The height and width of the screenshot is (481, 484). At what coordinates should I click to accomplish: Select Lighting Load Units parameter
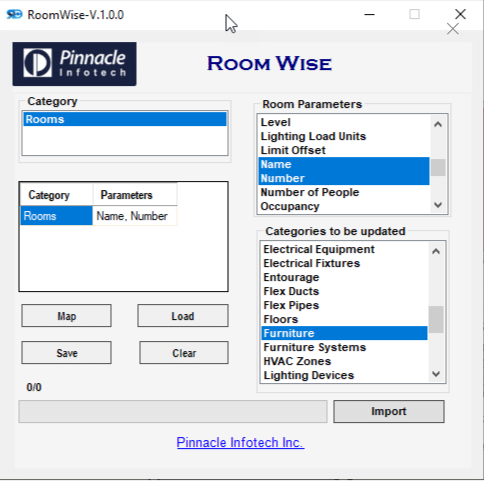[344, 136]
